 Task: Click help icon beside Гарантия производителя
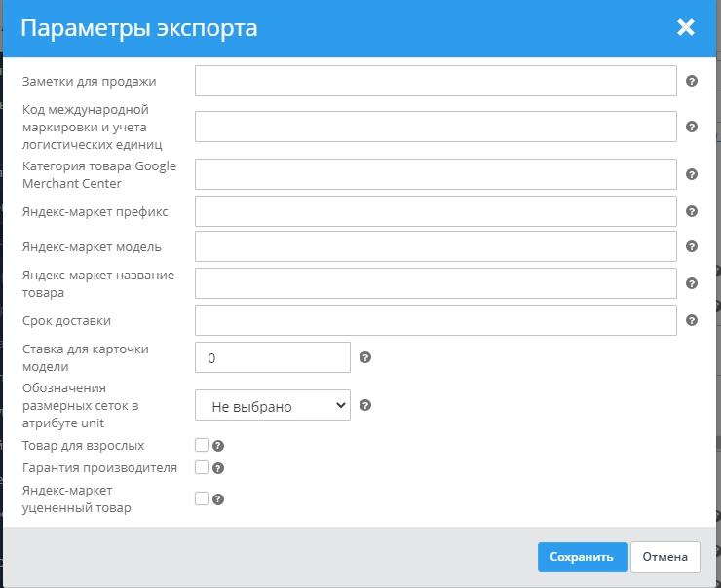coord(218,468)
